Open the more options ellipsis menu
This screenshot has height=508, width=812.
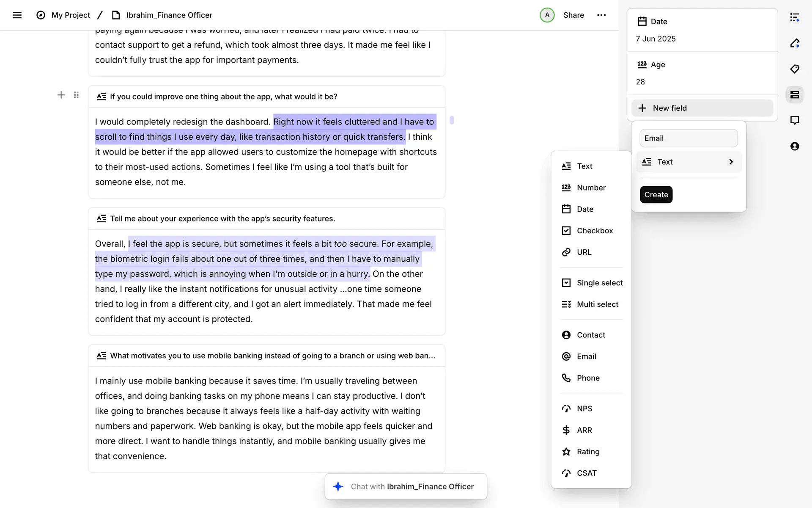(x=601, y=15)
